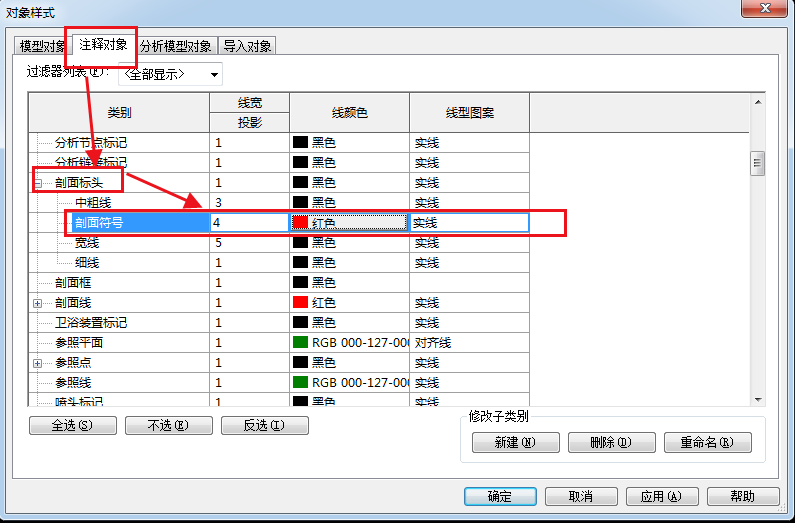Expand the 剖面线 tree node
The image size is (795, 523).
tap(38, 303)
